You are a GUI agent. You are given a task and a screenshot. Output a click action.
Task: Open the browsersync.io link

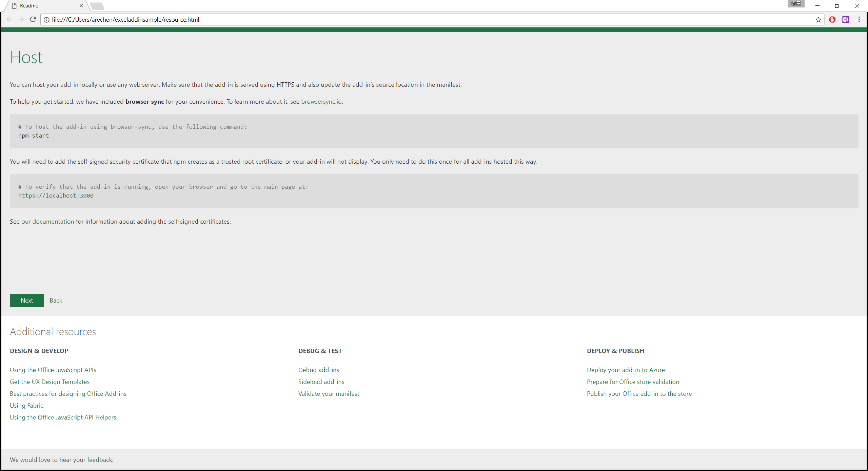321,102
